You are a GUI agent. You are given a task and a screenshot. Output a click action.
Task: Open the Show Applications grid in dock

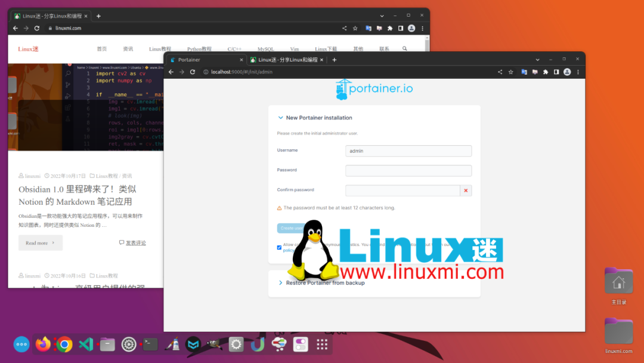tap(322, 344)
